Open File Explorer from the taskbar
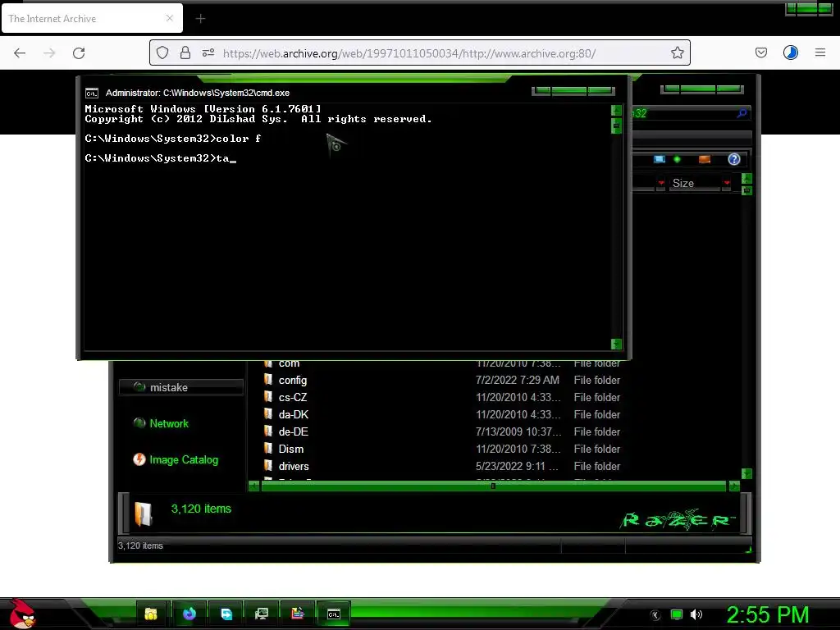This screenshot has width=840, height=630. (151, 614)
